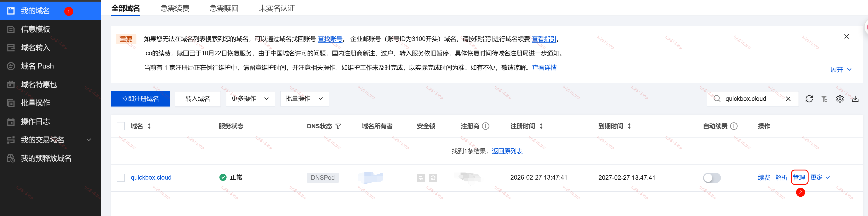Expand 我的交易域名 submenu chevron
The height and width of the screenshot is (216, 868).
[x=89, y=140]
